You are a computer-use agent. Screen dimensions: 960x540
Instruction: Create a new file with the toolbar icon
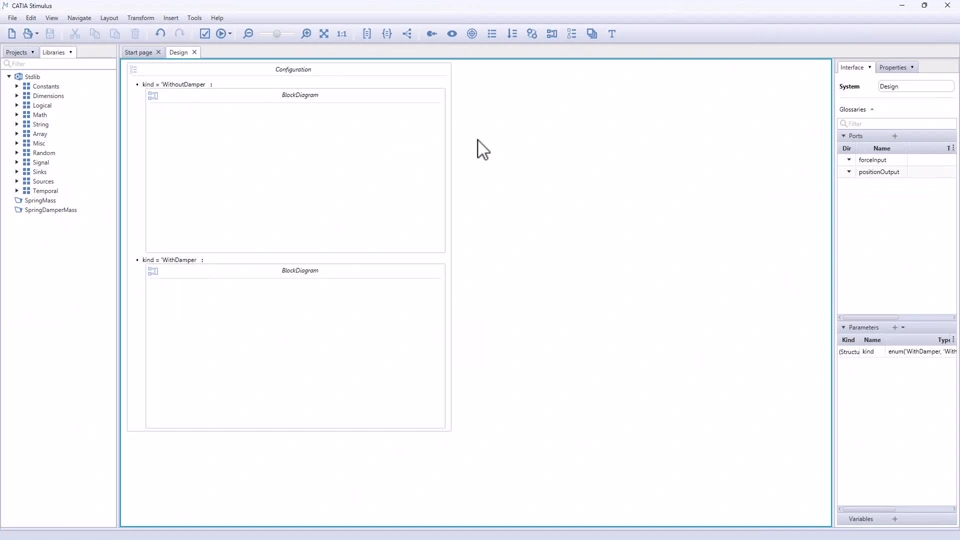[x=12, y=34]
